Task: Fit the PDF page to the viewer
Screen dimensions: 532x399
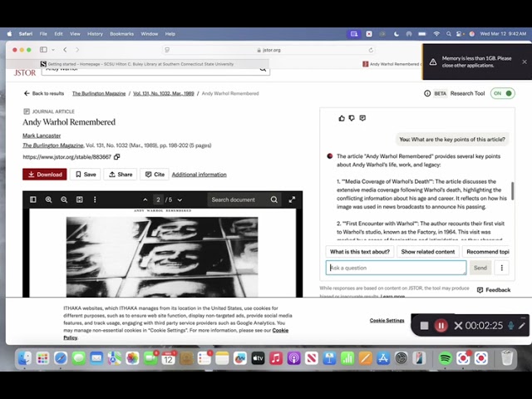Action: (80, 199)
